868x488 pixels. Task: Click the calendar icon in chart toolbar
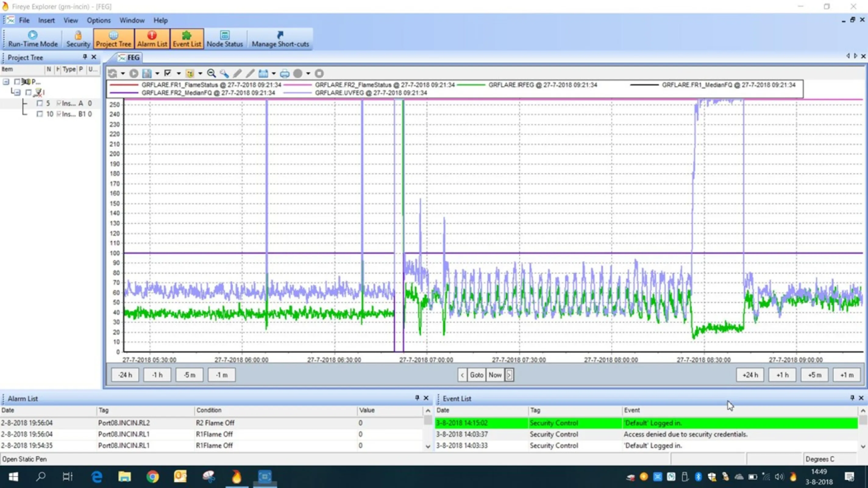pyautogui.click(x=263, y=73)
